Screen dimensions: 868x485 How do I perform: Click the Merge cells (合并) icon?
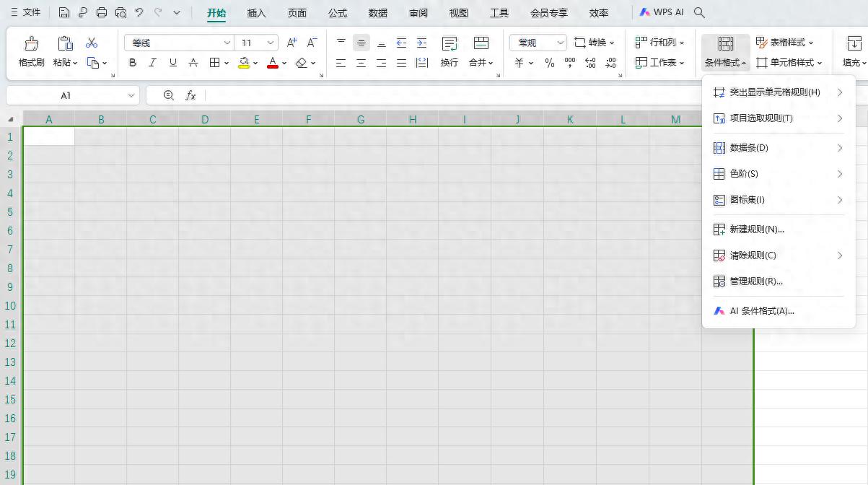(481, 43)
